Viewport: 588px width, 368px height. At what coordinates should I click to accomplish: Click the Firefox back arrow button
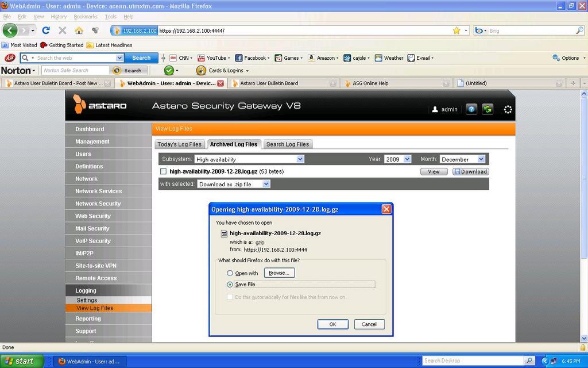(x=10, y=30)
